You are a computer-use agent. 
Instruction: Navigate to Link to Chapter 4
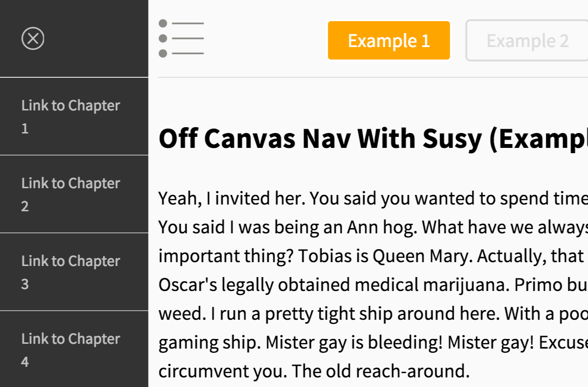(x=71, y=350)
